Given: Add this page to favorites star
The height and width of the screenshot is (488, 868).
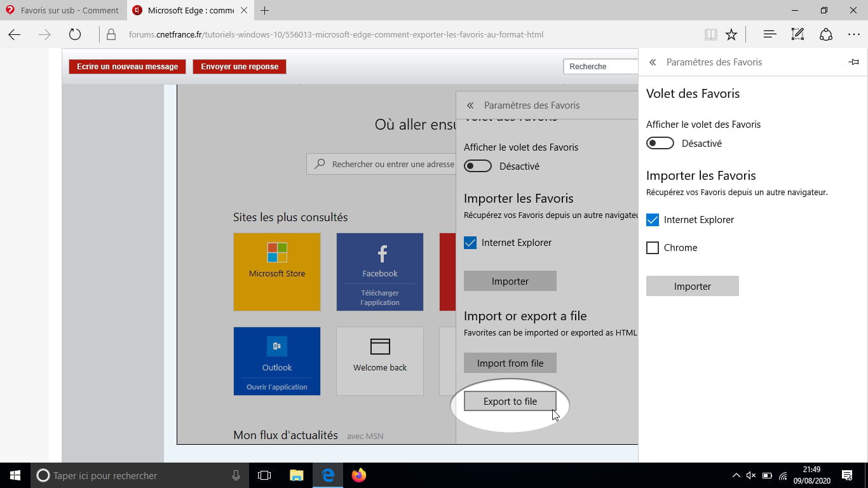Looking at the screenshot, I should click(731, 35).
